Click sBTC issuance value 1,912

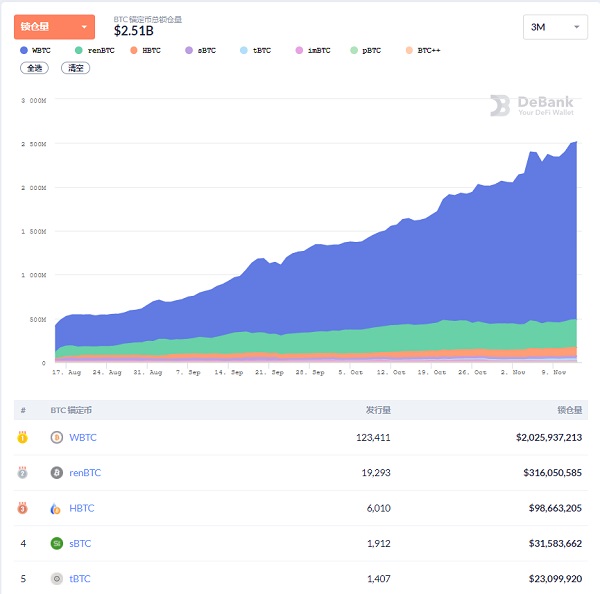click(378, 543)
